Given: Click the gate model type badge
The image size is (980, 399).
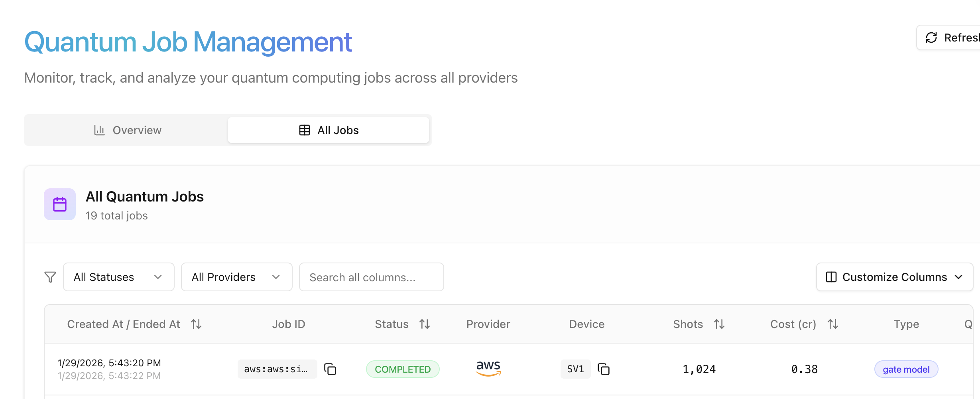Looking at the screenshot, I should (x=906, y=369).
